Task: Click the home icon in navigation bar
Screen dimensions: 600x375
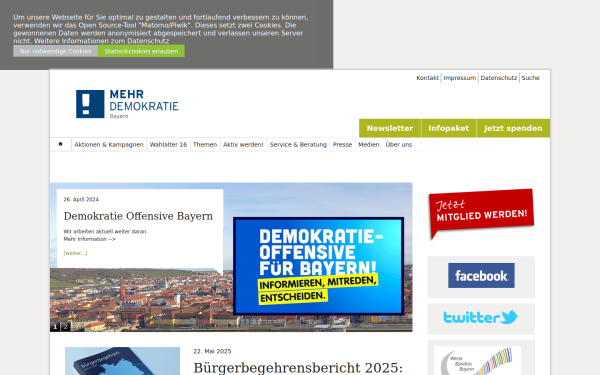Action: 60,144
